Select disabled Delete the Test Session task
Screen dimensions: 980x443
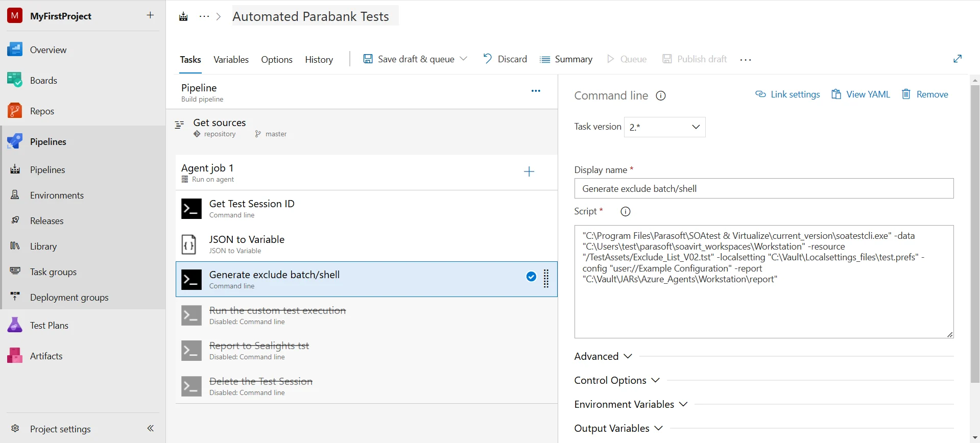click(x=366, y=386)
